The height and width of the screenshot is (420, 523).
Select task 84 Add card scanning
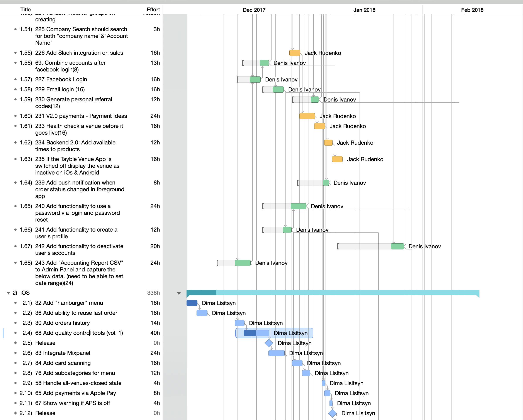tap(63, 363)
